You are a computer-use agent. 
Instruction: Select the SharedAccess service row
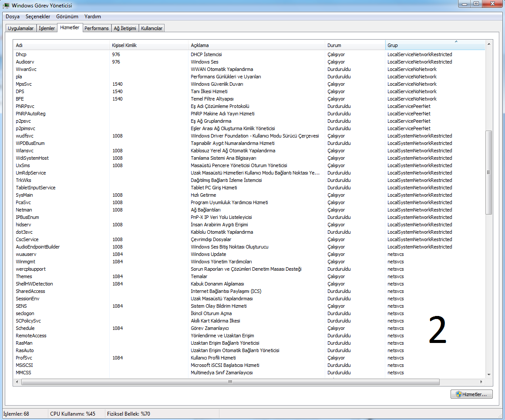point(249,292)
